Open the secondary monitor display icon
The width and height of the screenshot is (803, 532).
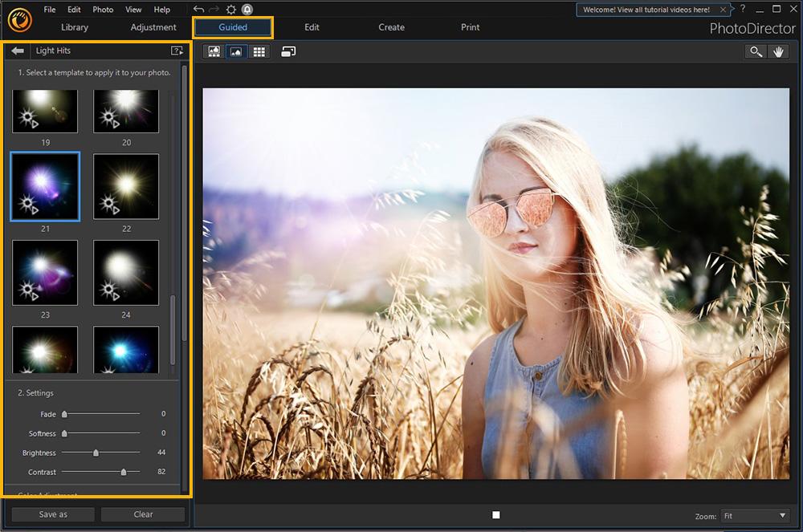pyautogui.click(x=288, y=51)
